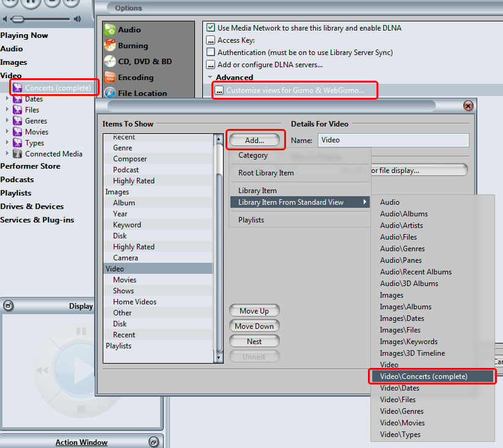Expand the Movies tree node
503x448 pixels.
click(7, 131)
